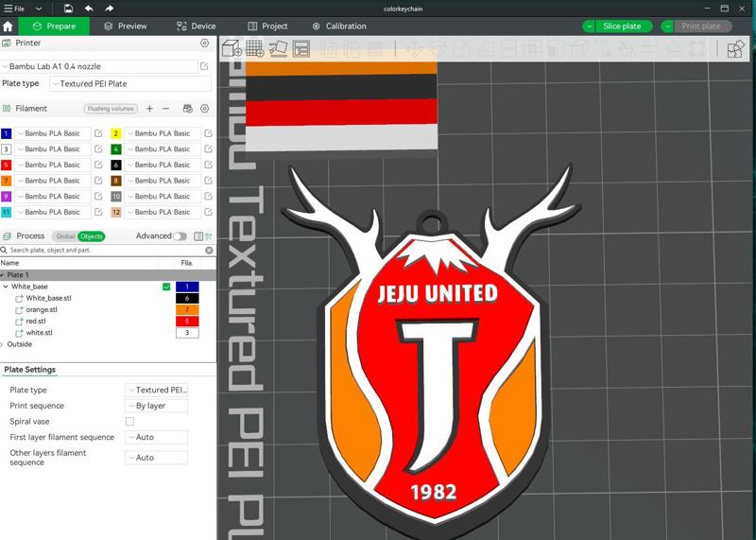Click the purple filament 9 color swatch
Viewport: 756px width, 540px height.
click(7, 197)
